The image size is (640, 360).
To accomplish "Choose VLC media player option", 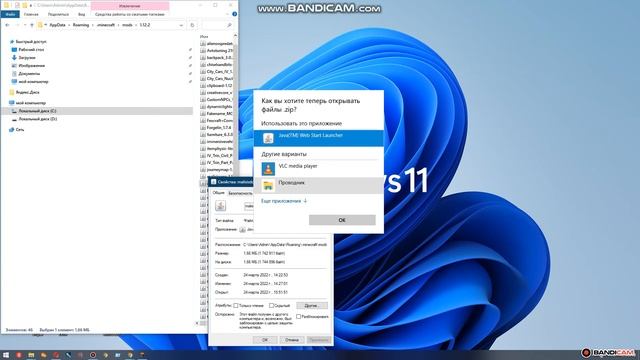I will tap(318, 169).
